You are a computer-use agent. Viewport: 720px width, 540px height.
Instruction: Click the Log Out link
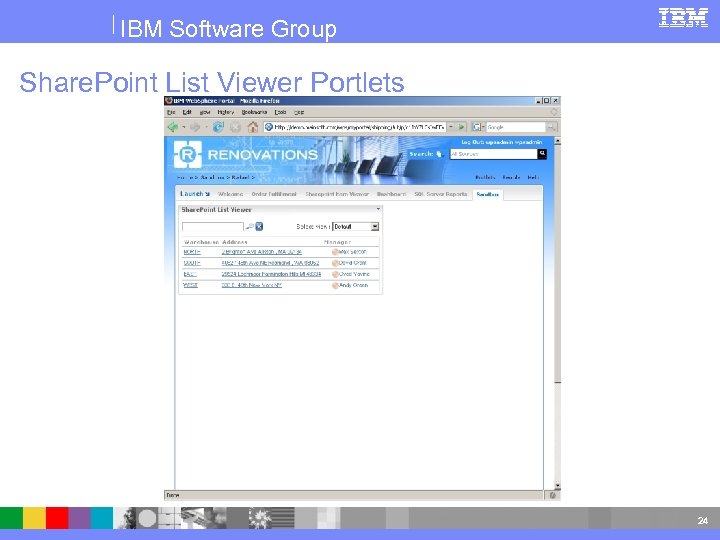click(473, 142)
